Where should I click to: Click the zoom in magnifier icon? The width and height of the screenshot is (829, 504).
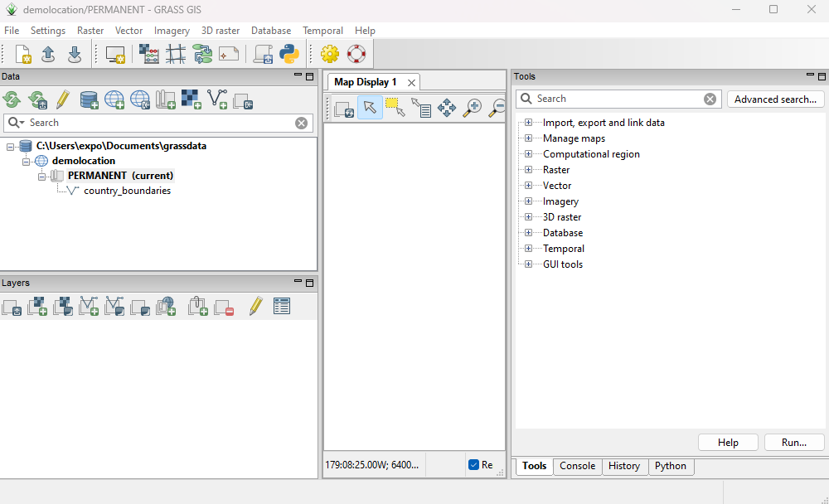pyautogui.click(x=473, y=108)
